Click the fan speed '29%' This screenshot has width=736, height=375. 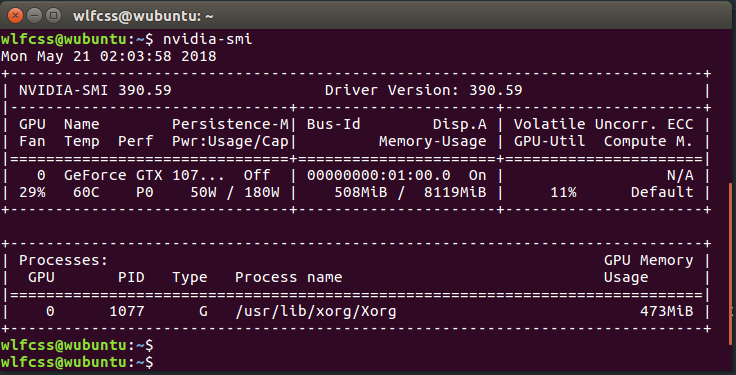click(x=32, y=192)
